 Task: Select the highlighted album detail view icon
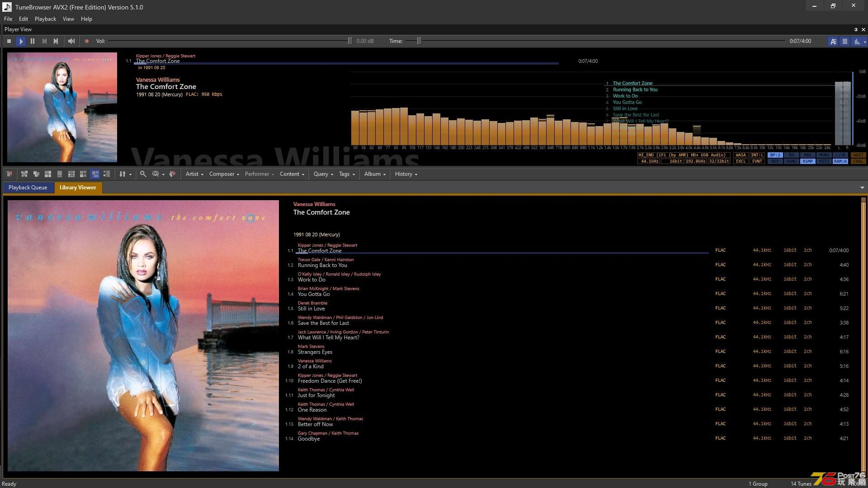click(x=95, y=174)
